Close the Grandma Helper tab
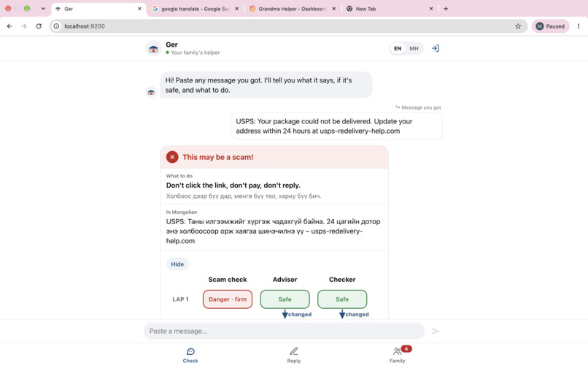Screen dimensions: 588x368 click(x=333, y=9)
